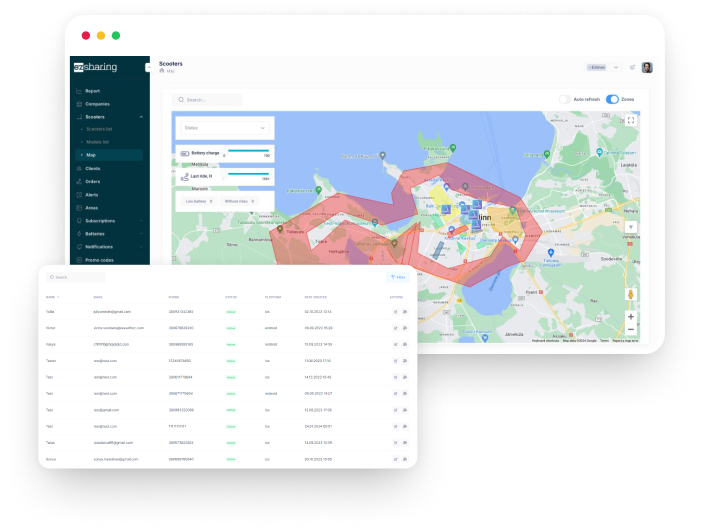Click the Platform column header
This screenshot has width=703, height=532.
coord(273,297)
